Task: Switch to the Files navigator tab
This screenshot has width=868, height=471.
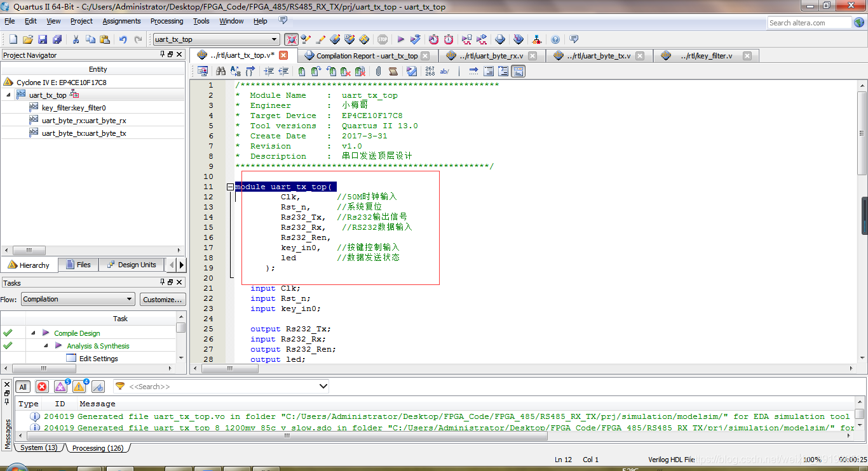Action: tap(78, 265)
